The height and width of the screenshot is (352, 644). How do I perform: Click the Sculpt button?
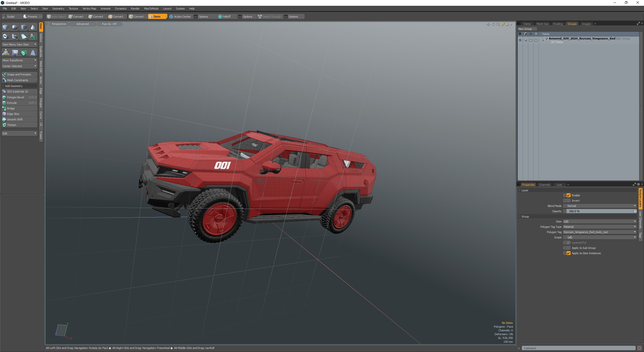(x=11, y=17)
